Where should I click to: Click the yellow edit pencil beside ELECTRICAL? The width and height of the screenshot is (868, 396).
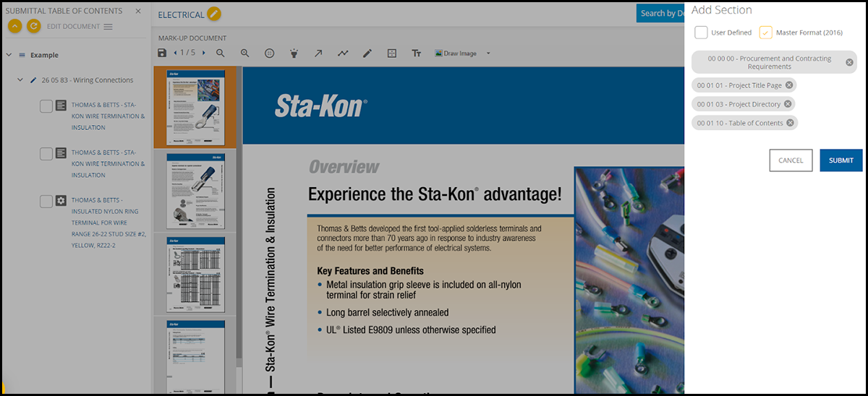[x=213, y=14]
